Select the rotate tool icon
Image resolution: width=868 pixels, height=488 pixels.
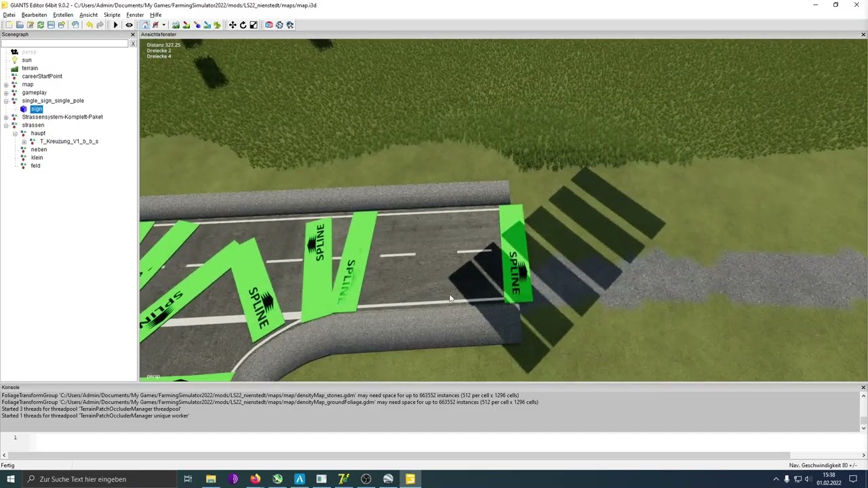243,25
